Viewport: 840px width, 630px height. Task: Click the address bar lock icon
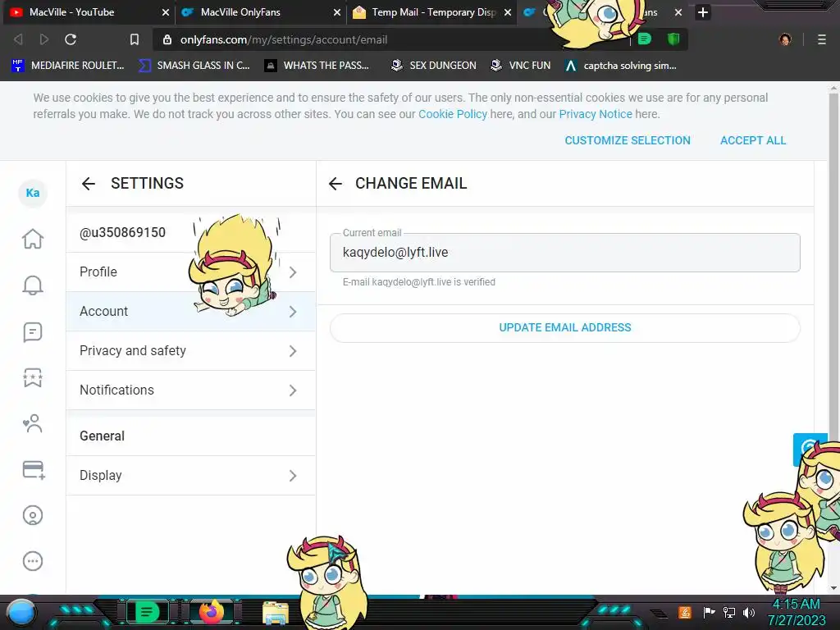coord(167,39)
